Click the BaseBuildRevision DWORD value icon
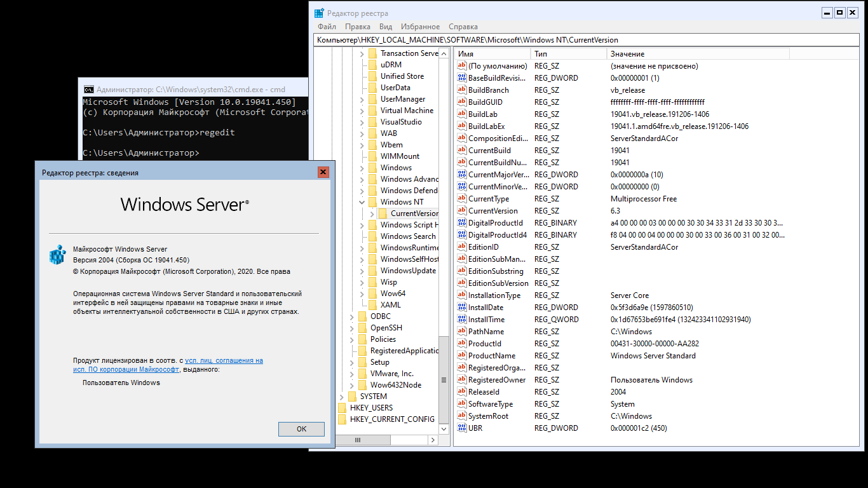 pyautogui.click(x=462, y=78)
